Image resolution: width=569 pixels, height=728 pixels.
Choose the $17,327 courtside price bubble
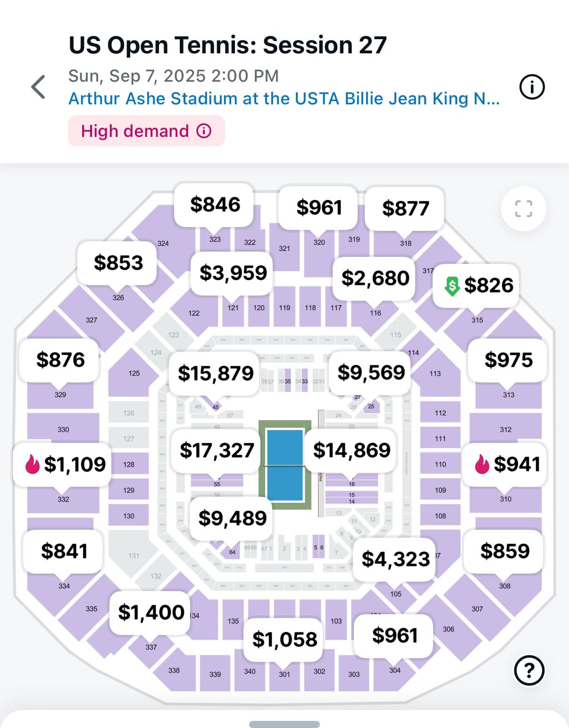(x=217, y=450)
